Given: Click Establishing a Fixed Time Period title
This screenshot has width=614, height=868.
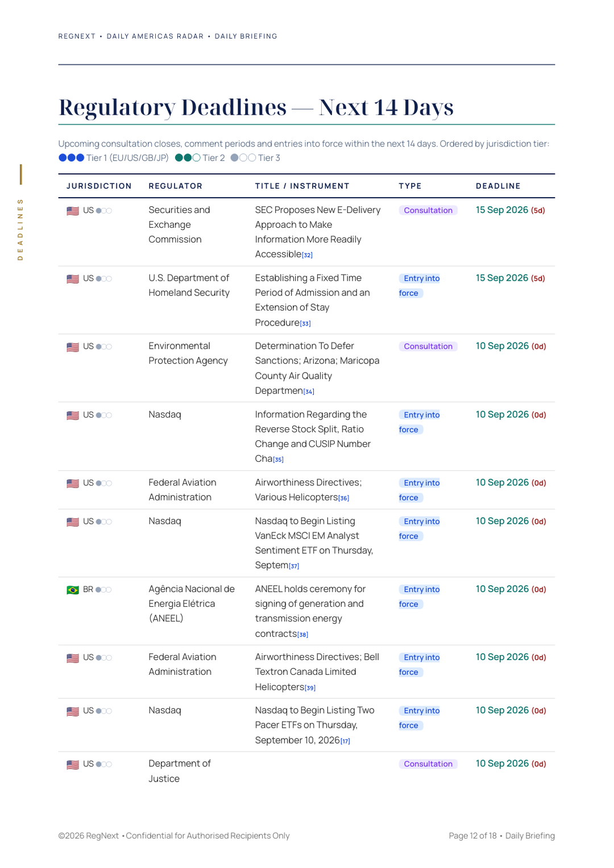Looking at the screenshot, I should (313, 301).
